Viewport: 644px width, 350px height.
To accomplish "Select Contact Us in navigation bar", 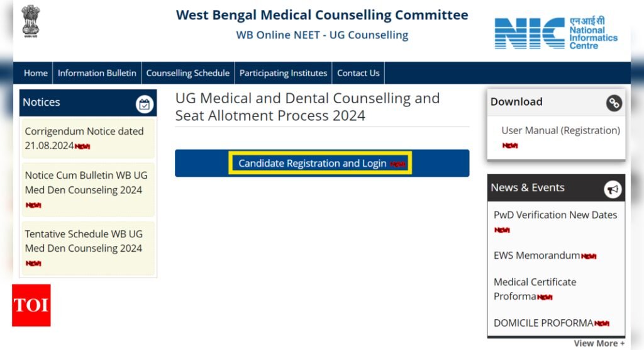I will coord(358,73).
